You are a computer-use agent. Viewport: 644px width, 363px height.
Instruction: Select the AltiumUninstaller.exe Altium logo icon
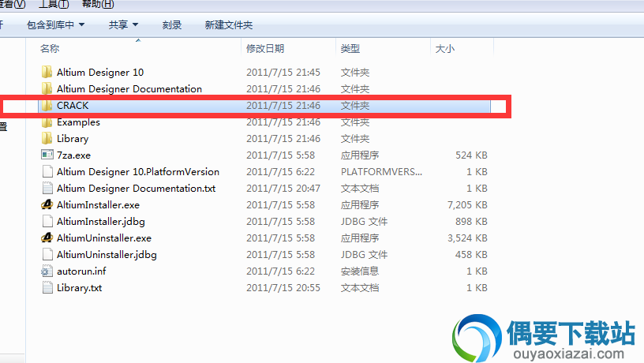point(47,238)
